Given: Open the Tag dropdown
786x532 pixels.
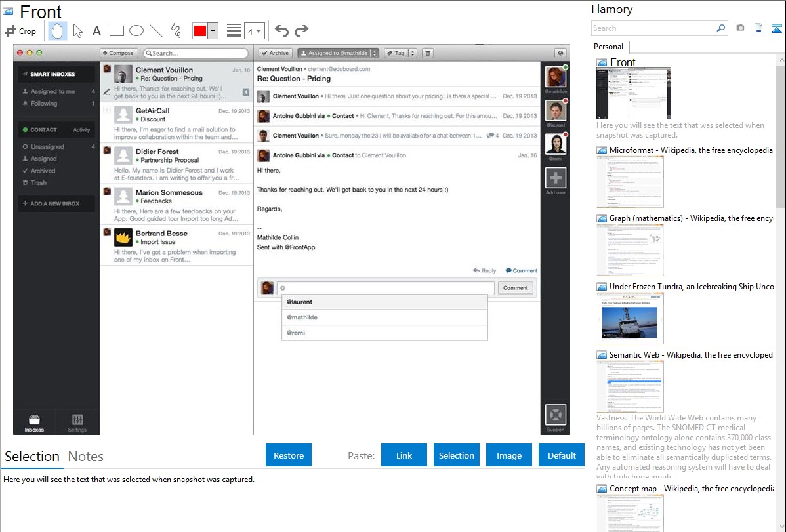Looking at the screenshot, I should (400, 53).
